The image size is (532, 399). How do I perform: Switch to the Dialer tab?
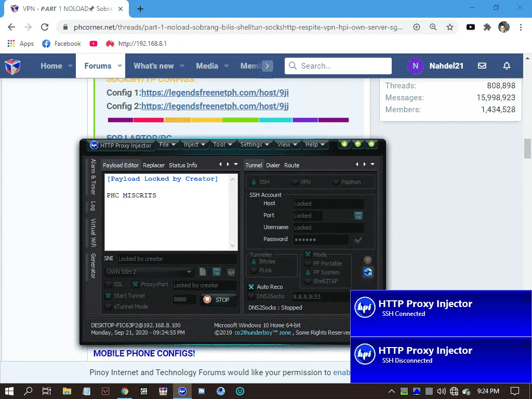point(273,165)
